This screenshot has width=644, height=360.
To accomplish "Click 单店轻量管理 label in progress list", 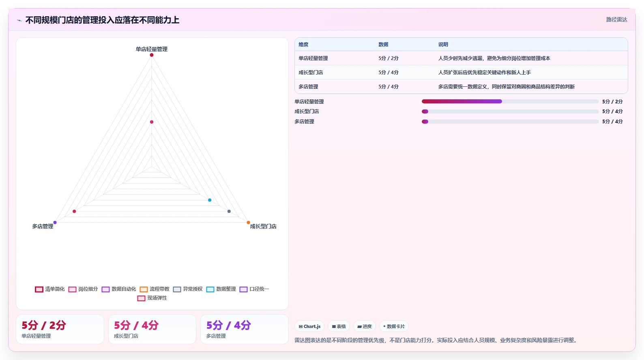I will click(309, 102).
